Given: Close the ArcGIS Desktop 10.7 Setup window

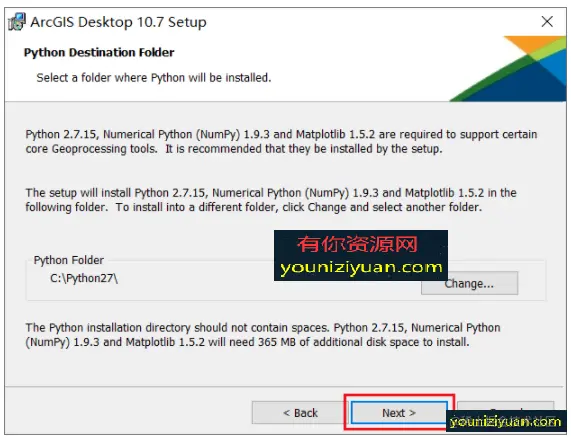Looking at the screenshot, I should tap(547, 21).
